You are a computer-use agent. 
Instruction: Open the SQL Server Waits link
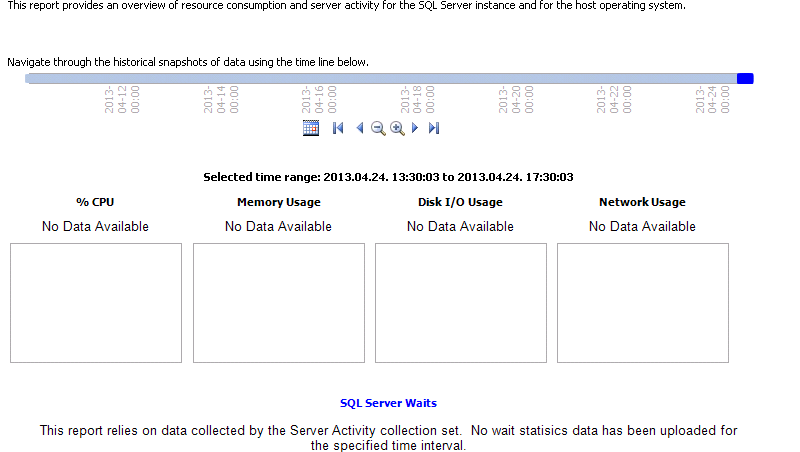[388, 403]
